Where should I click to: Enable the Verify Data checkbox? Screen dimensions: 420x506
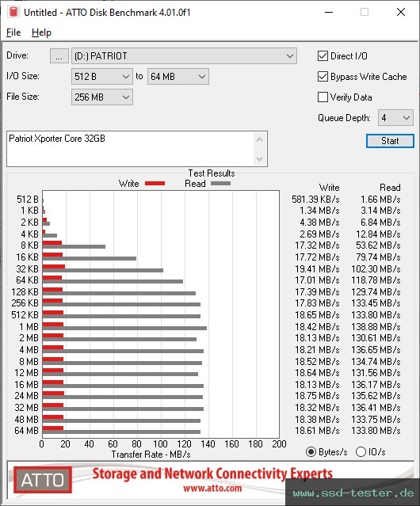pos(323,97)
